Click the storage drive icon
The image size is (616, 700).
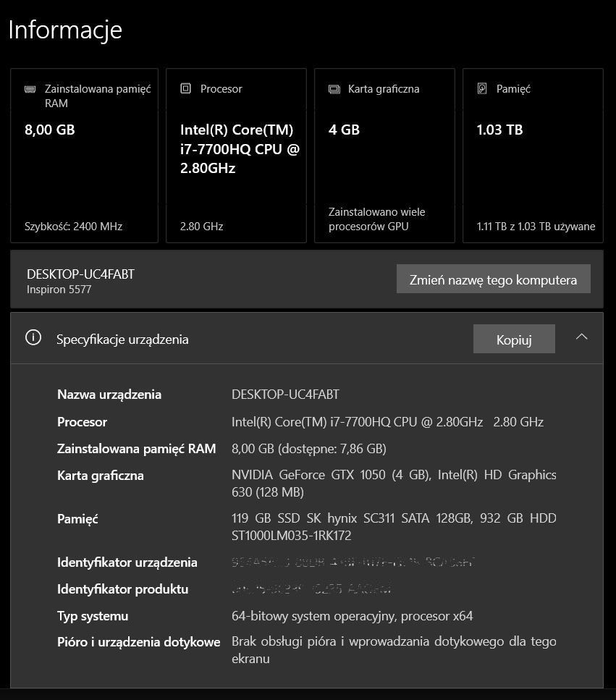[482, 88]
